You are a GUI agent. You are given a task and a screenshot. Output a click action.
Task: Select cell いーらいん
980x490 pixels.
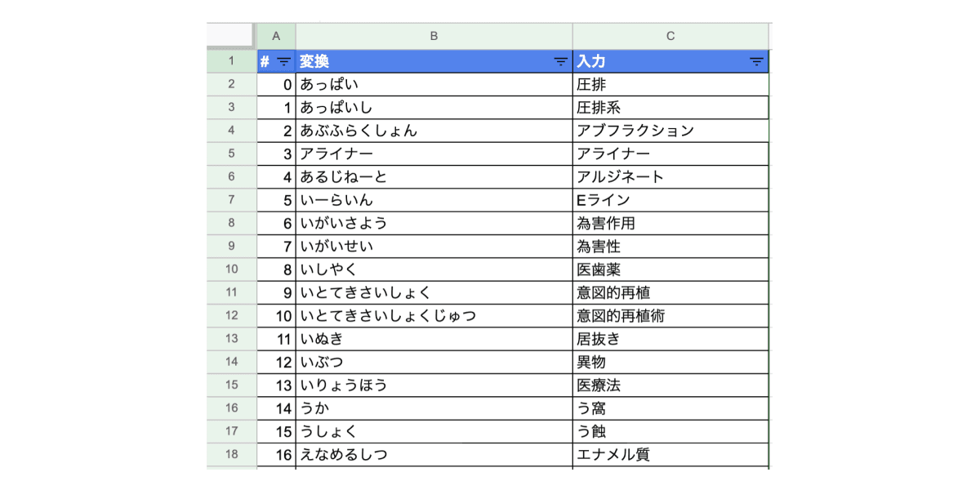pos(434,200)
